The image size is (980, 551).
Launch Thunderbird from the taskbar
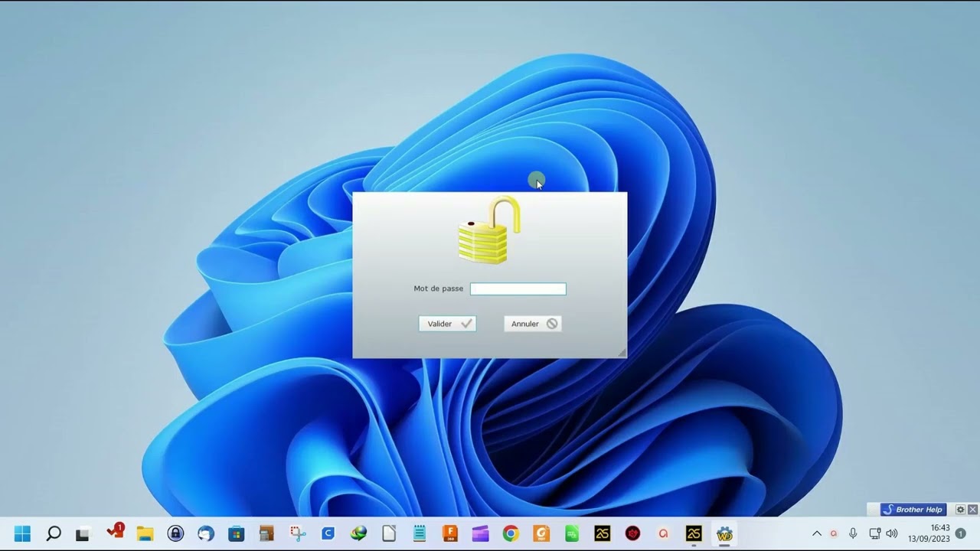206,533
